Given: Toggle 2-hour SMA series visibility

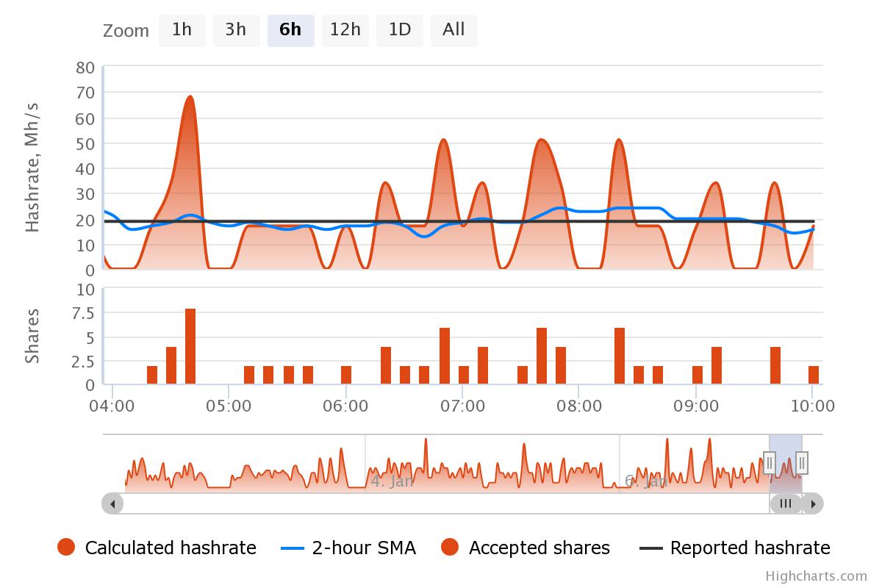Looking at the screenshot, I should click(x=349, y=548).
